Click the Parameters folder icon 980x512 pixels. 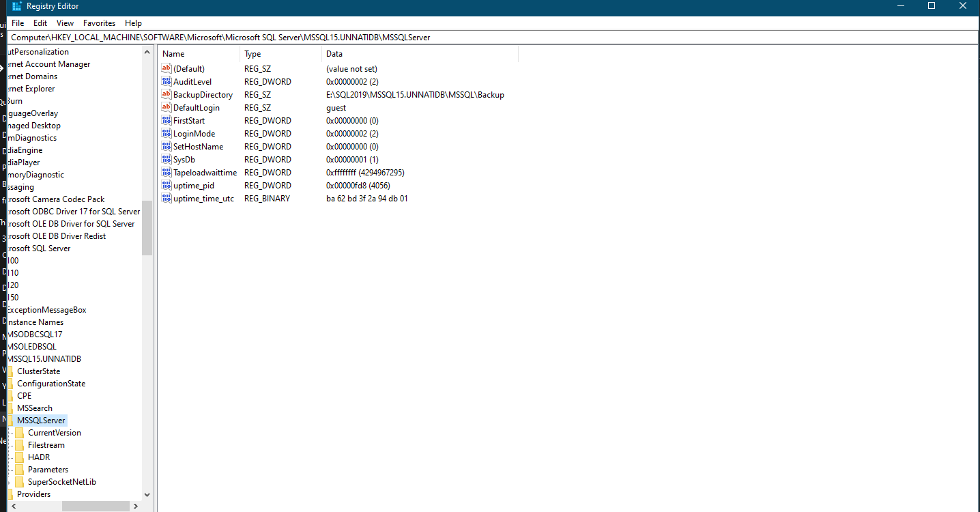[20, 470]
